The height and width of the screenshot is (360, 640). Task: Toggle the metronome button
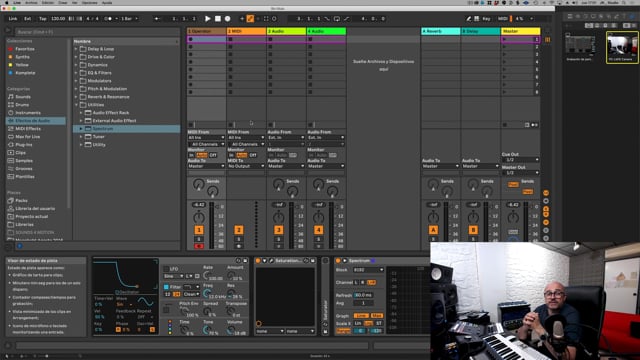point(108,18)
